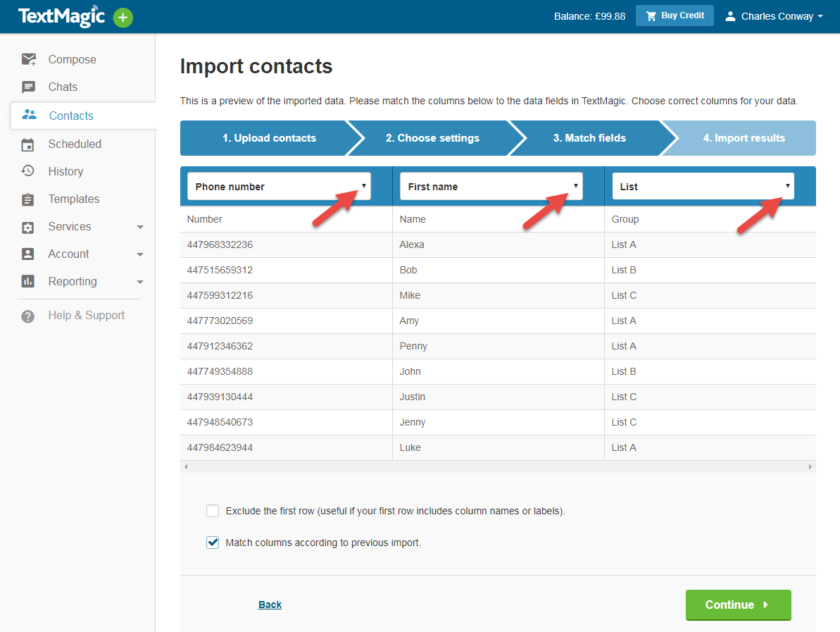Click the user avatar icon beside Charles Conway
Viewport: 840px width, 632px height.
point(729,16)
